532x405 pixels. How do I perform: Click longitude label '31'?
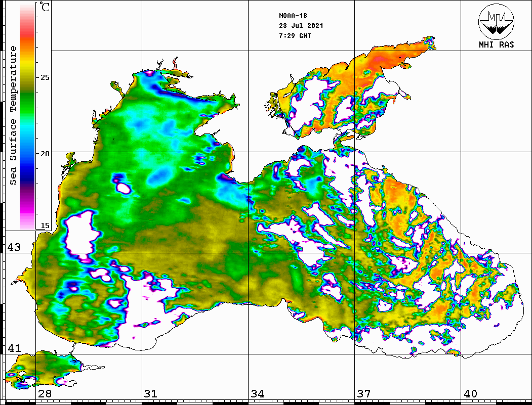click(151, 394)
